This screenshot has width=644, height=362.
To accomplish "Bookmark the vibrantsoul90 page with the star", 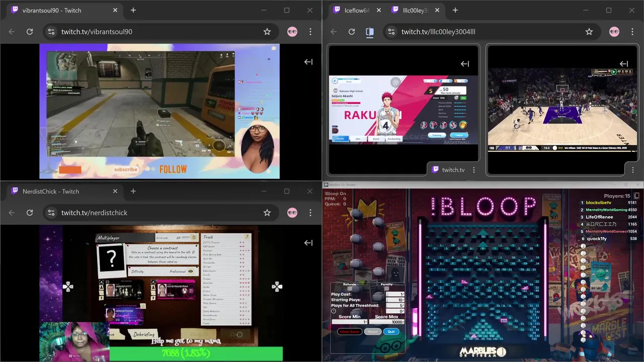I will [267, 32].
